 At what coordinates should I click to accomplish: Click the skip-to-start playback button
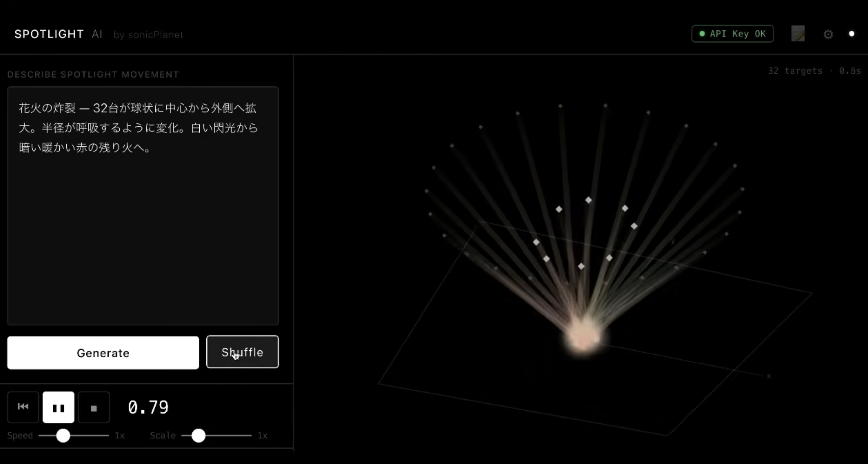tap(23, 407)
